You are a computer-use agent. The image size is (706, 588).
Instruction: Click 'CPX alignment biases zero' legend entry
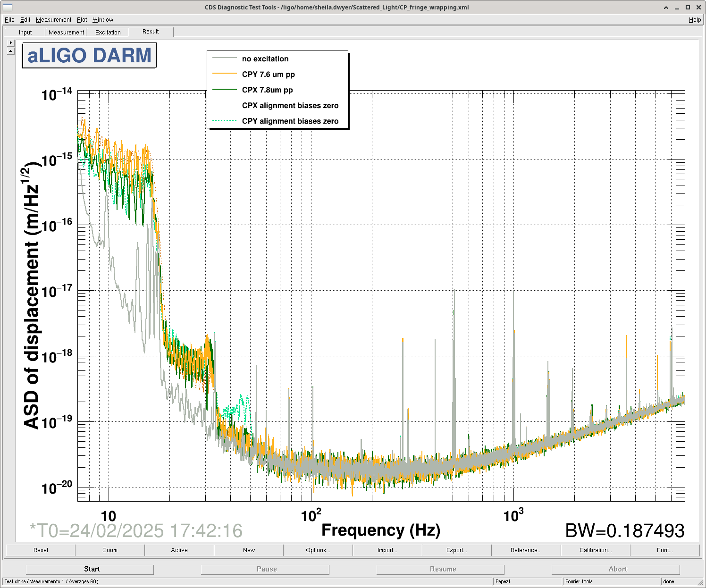[x=290, y=106]
